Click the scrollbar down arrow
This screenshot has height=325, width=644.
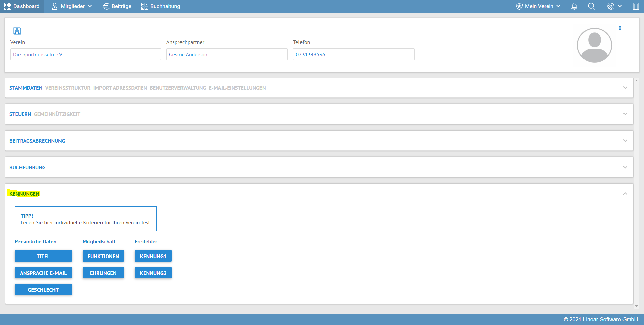[636, 306]
